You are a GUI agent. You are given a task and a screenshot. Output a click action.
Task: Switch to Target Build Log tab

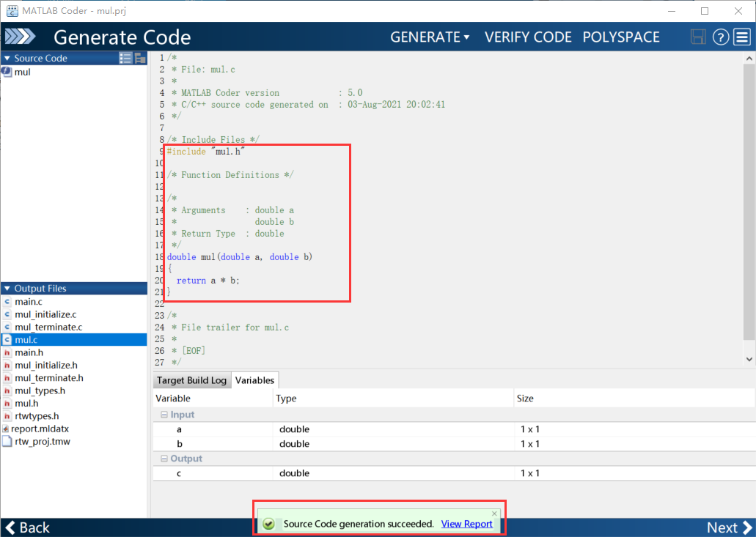(191, 380)
